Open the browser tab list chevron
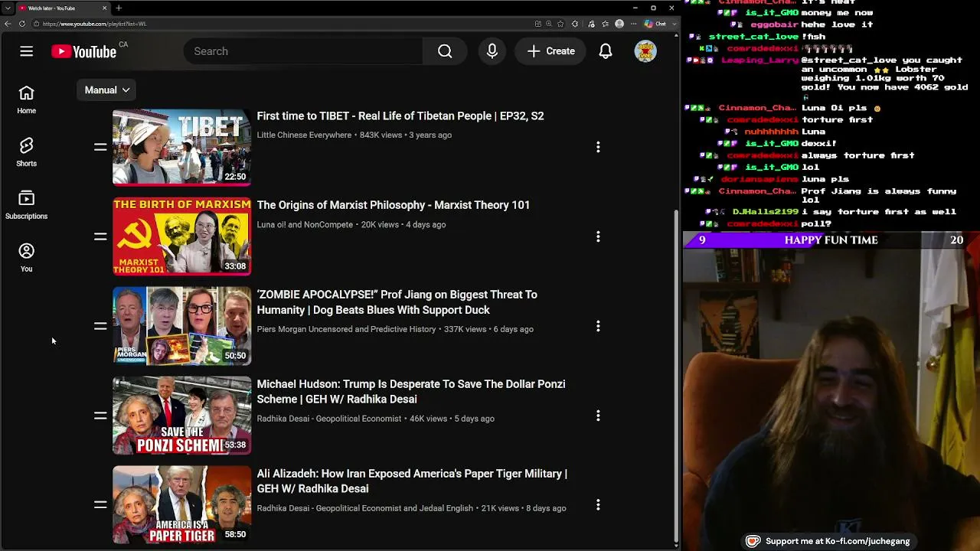980x551 pixels. pos(8,8)
